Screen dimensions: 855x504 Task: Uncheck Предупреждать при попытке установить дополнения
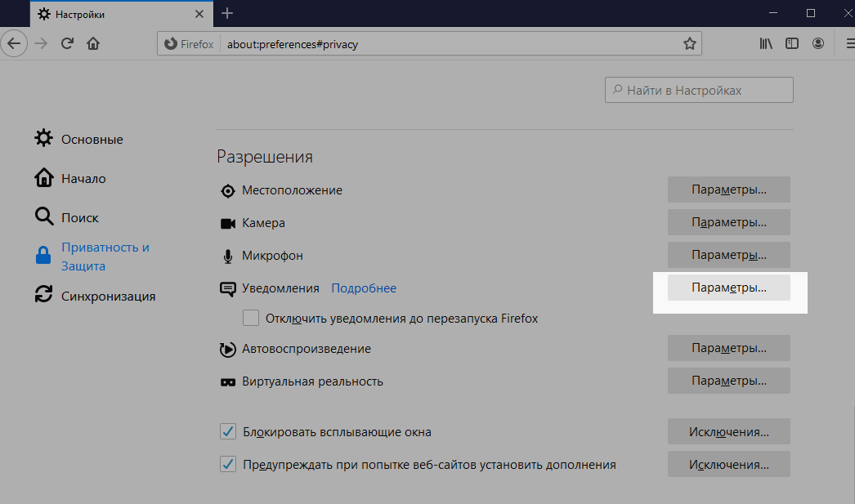pyautogui.click(x=228, y=464)
